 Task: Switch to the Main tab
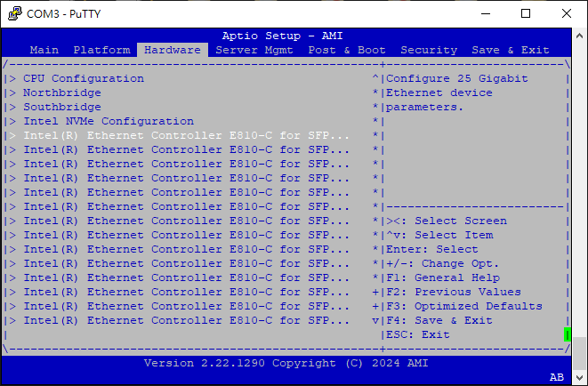click(44, 50)
